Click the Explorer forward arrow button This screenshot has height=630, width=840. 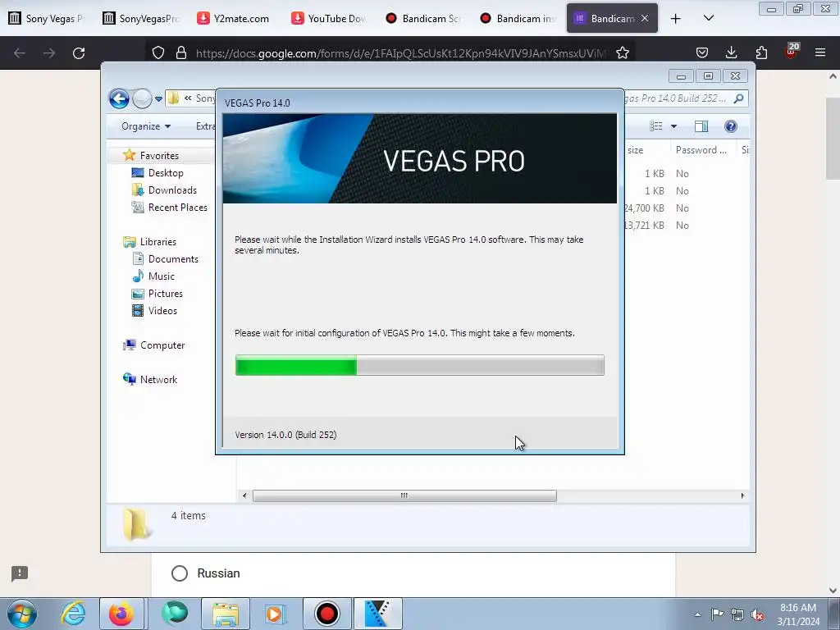(142, 98)
